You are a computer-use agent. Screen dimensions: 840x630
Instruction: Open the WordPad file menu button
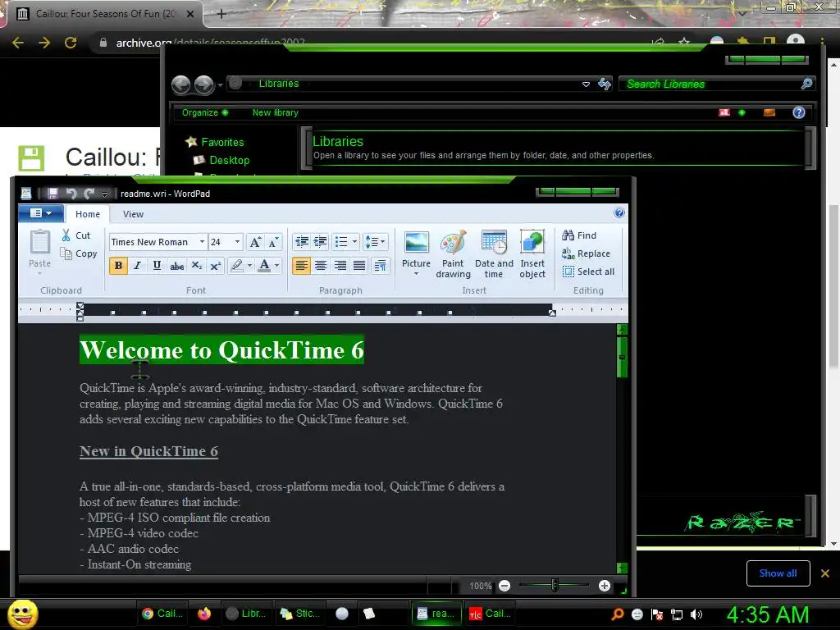41,213
